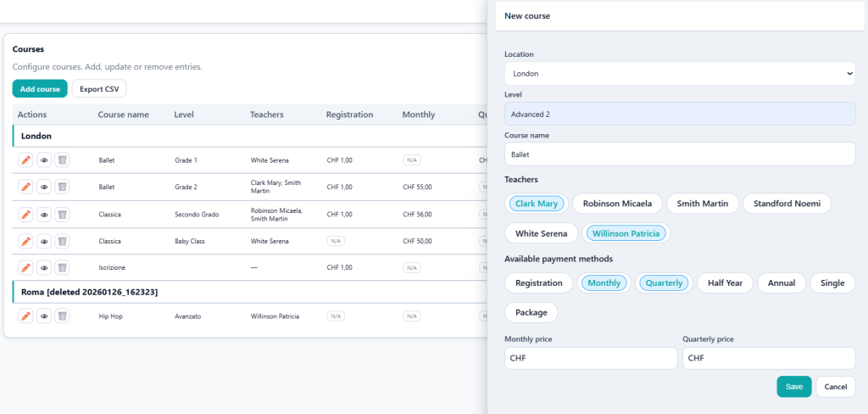View the Classica Secondo Grado course

point(44,214)
